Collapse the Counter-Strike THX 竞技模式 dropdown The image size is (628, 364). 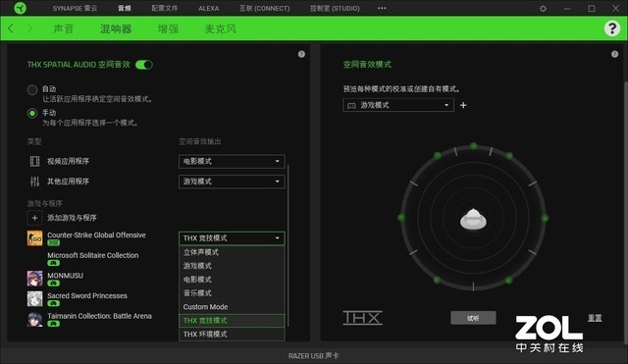(x=232, y=238)
